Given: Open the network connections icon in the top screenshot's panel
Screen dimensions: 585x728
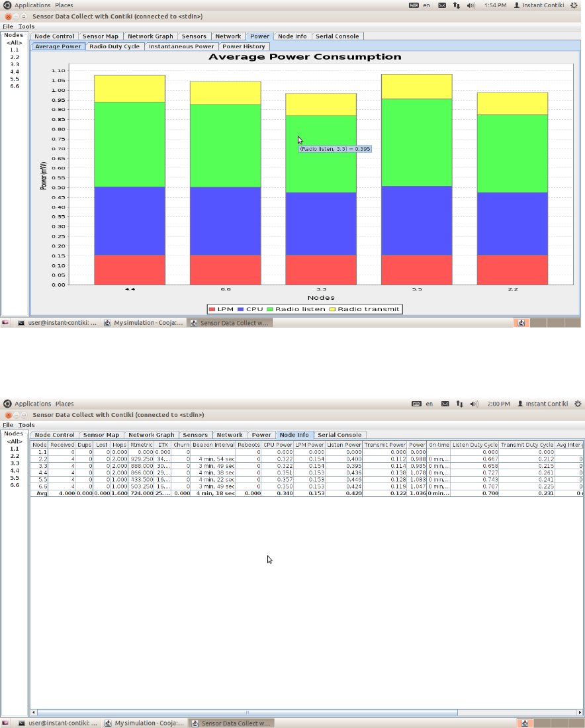Looking at the screenshot, I should pyautogui.click(x=457, y=5).
